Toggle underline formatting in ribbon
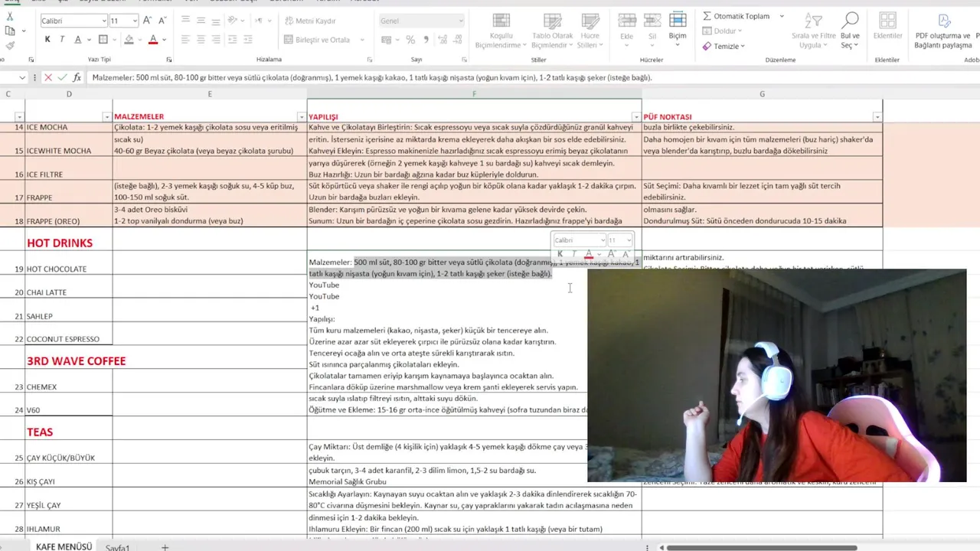The height and width of the screenshot is (551, 980). click(x=77, y=40)
